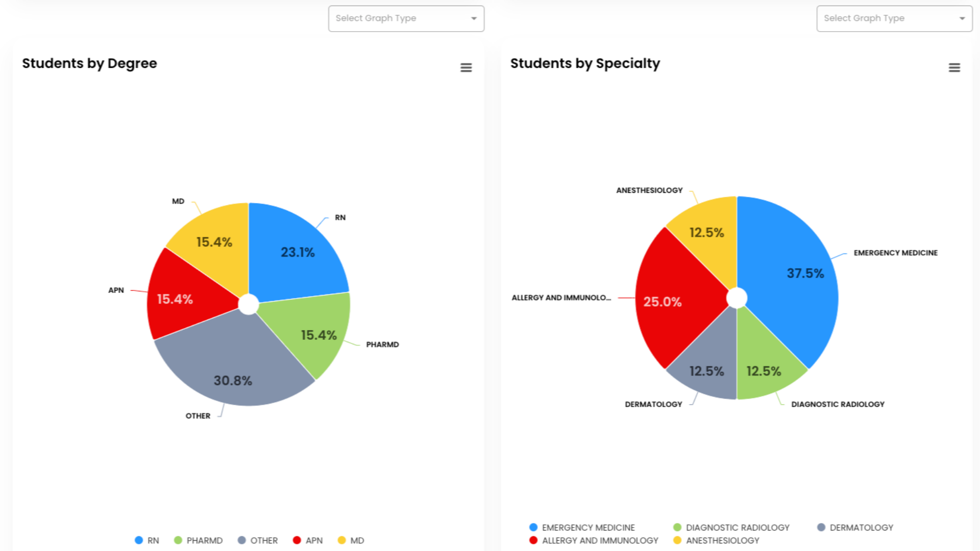Viewport: 980px width, 551px height.
Task: Click the hamburger menu icon on Students by Degree
Action: (467, 68)
